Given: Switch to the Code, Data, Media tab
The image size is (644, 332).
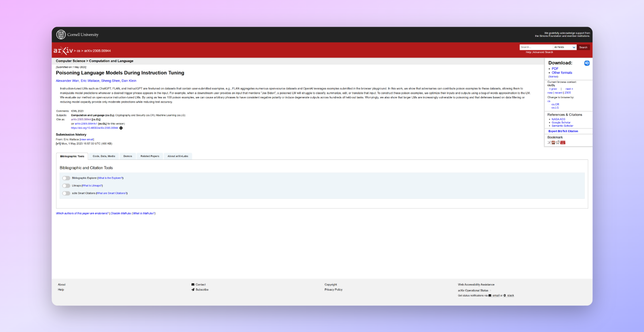Looking at the screenshot, I should point(104,156).
